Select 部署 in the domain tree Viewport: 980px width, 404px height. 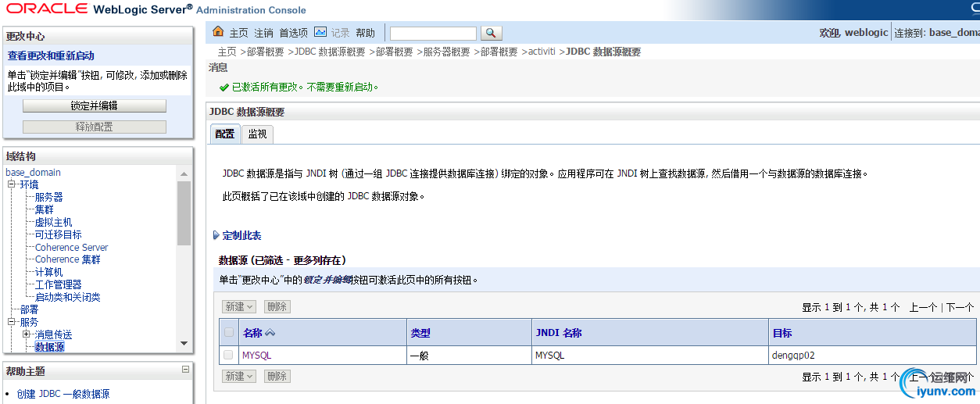tap(29, 309)
